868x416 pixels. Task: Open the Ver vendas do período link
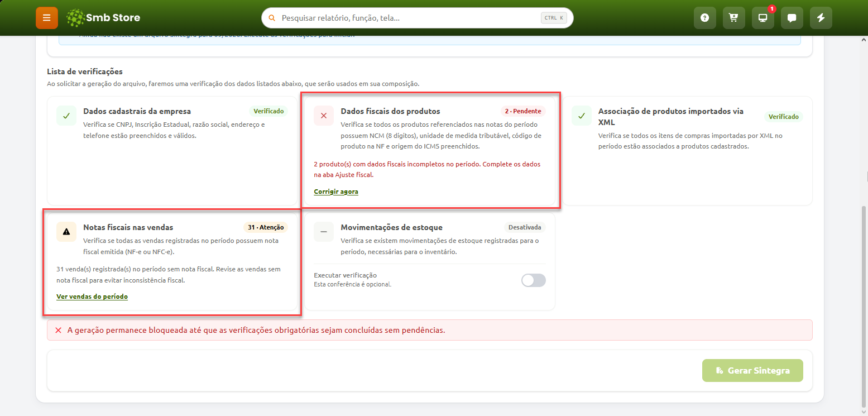92,297
